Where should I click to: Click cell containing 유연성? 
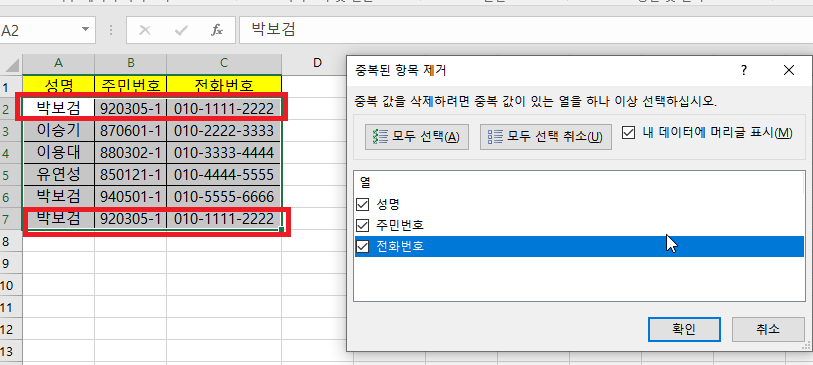59,174
